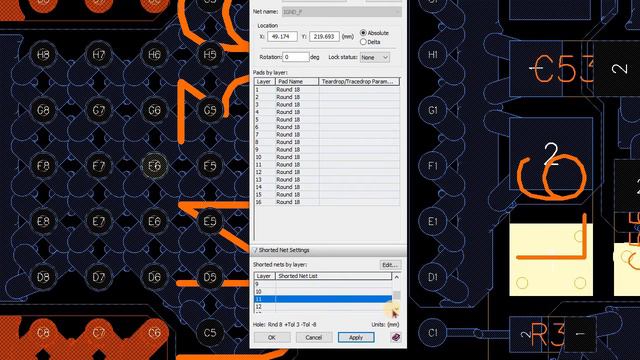
Task: Select pad G5 on the PCB canvas
Action: [x=210, y=110]
